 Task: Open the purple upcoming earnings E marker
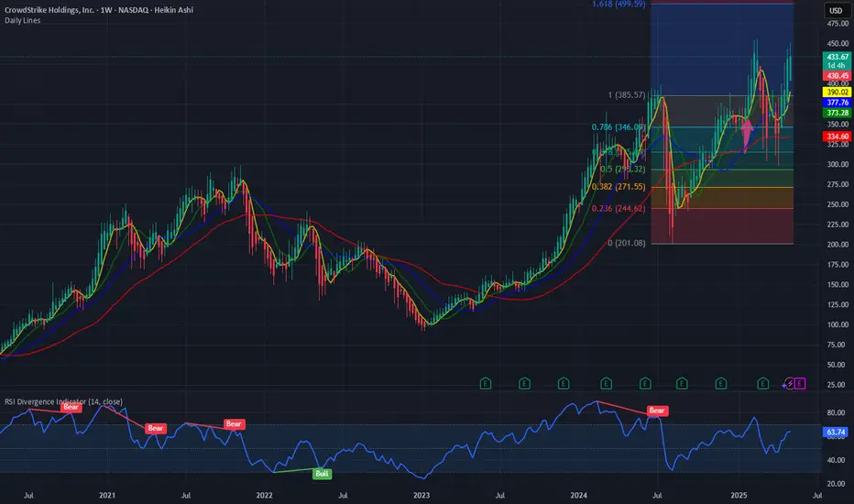800,384
